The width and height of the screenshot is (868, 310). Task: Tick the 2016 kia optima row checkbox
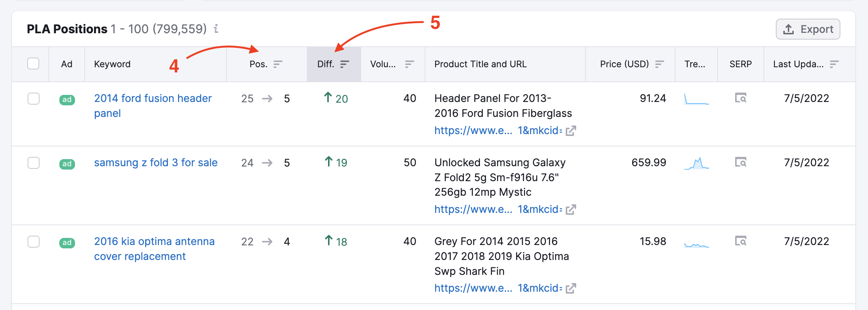(34, 242)
